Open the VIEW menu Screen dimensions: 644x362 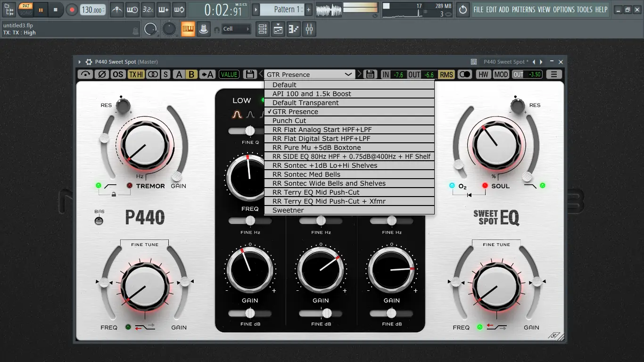[544, 9]
